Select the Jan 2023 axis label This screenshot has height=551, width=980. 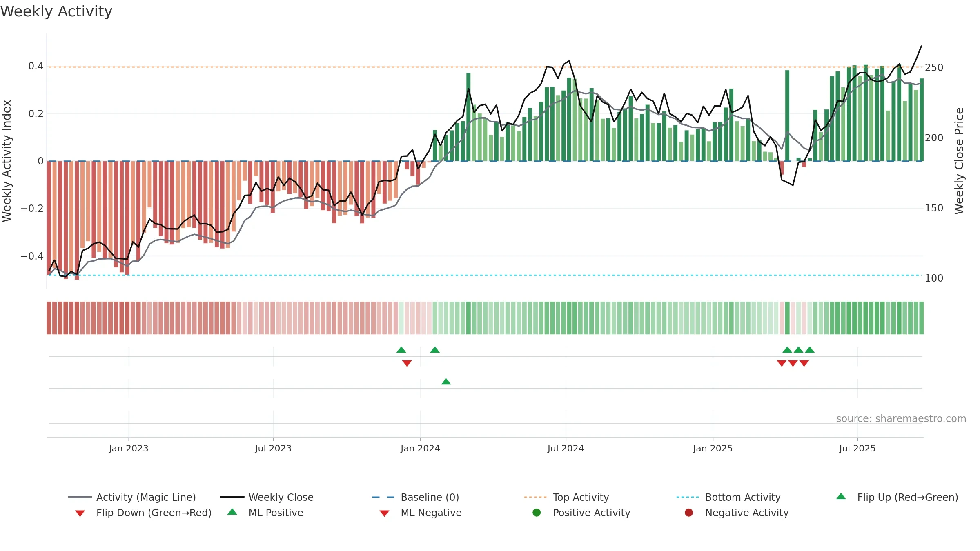click(x=129, y=448)
